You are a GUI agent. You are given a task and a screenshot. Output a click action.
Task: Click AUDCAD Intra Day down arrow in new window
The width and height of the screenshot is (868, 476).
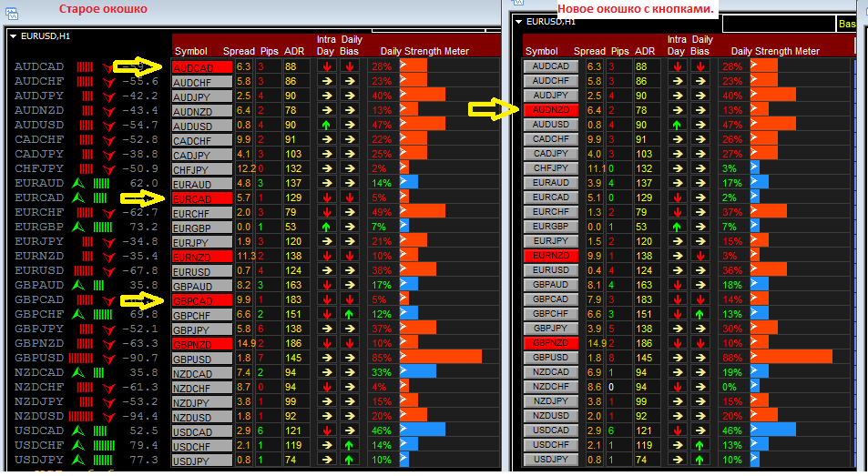(678, 66)
